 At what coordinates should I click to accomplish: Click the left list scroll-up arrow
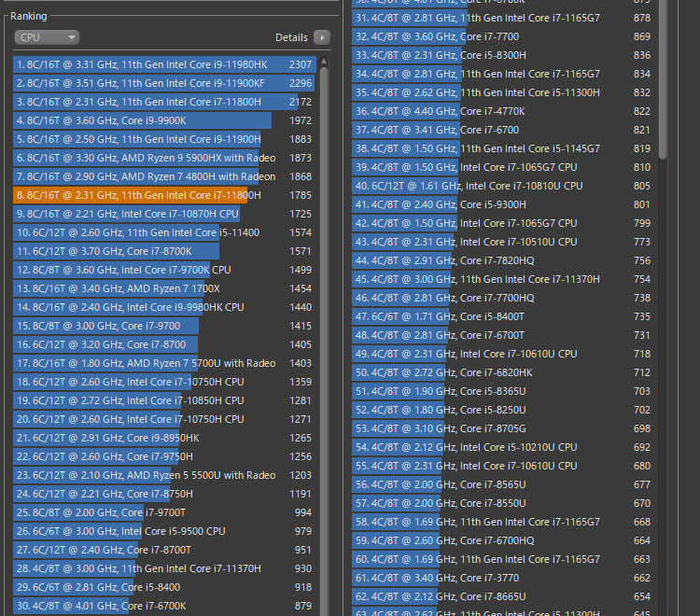[x=324, y=62]
